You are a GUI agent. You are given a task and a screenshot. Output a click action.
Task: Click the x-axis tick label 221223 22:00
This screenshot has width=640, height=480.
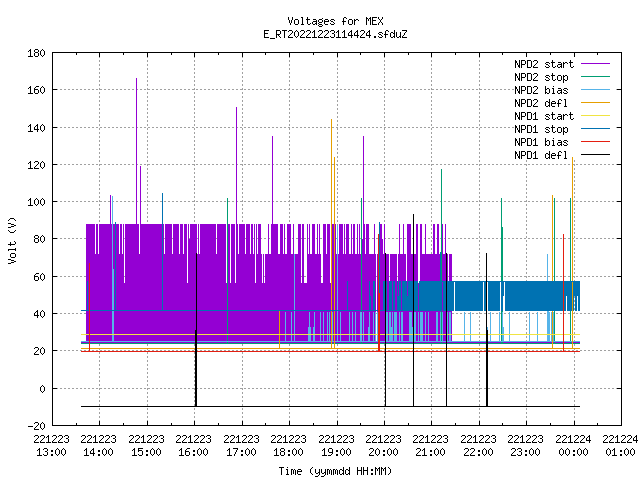[478, 446]
